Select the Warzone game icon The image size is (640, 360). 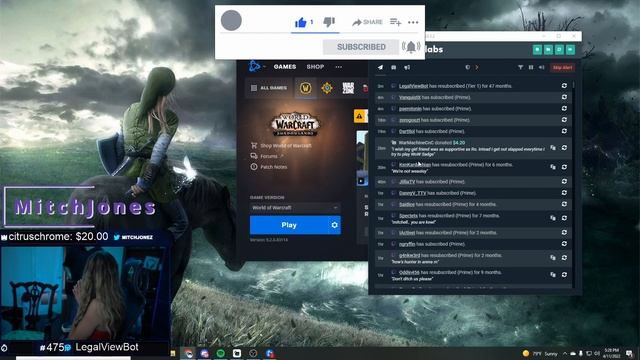(348, 88)
